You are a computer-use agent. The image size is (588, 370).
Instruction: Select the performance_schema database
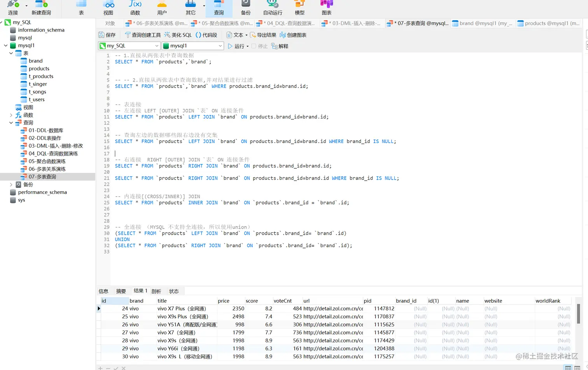[42, 192]
